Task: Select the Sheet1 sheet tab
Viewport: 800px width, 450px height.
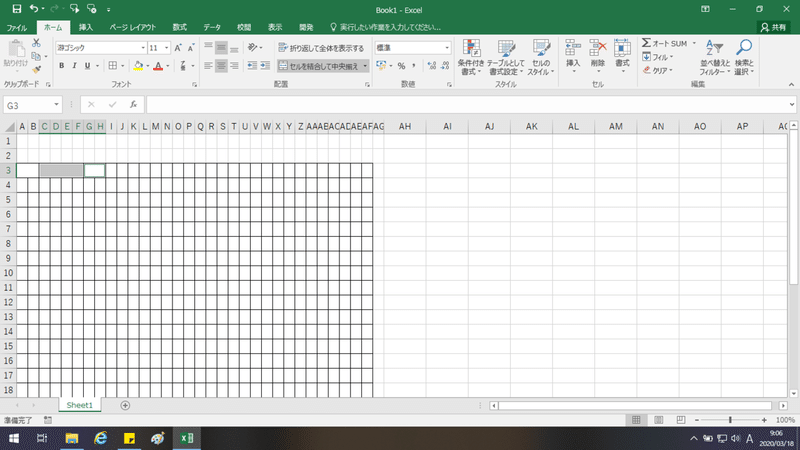Action: pos(80,405)
